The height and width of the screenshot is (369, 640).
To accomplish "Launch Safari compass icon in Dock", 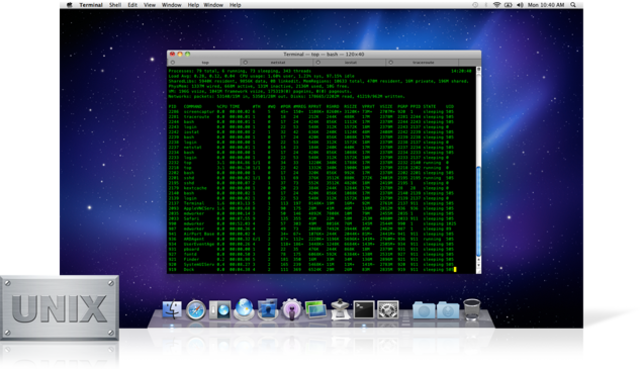I will [196, 310].
